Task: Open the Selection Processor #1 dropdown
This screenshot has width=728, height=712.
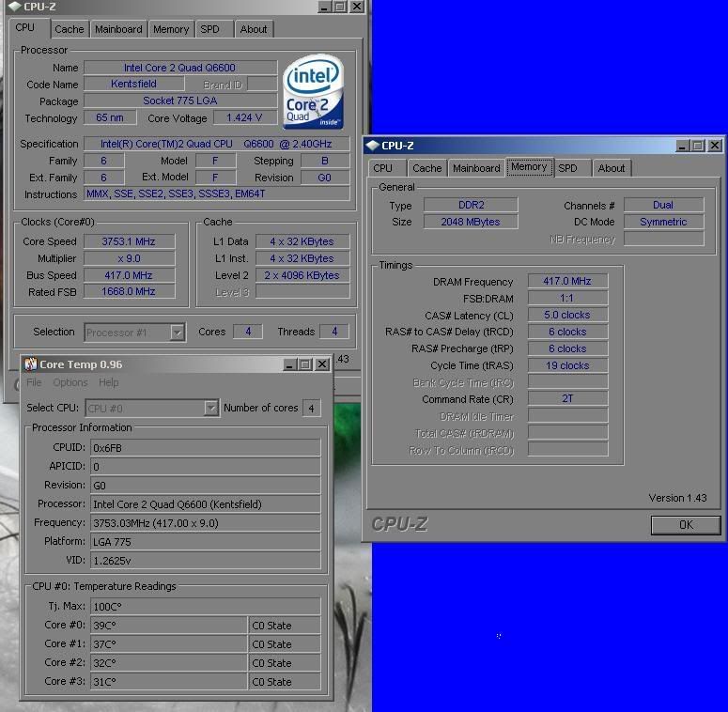Action: [x=177, y=332]
